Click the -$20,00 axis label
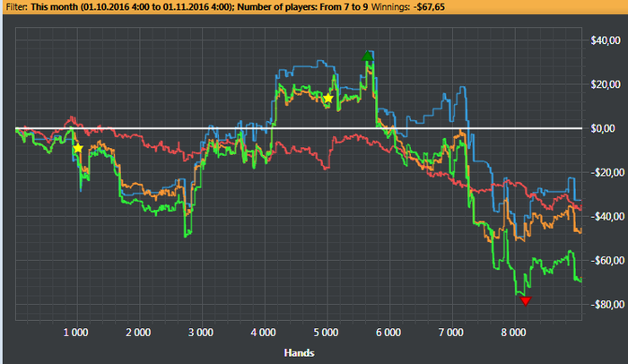The image size is (628, 364). click(x=607, y=172)
